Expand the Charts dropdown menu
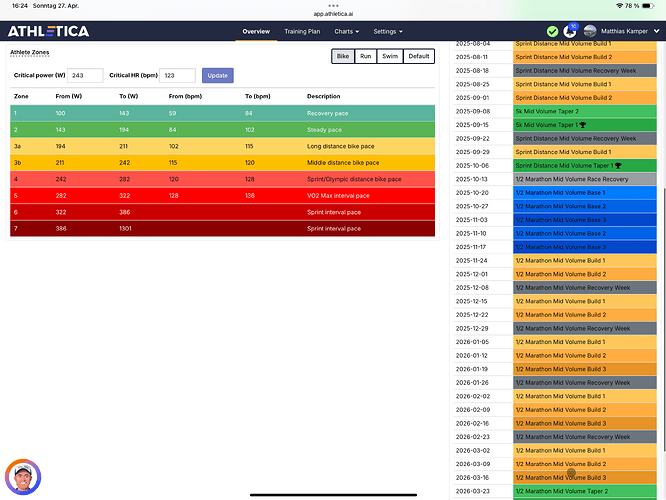Screen dimensions: 666x500 click(x=346, y=32)
